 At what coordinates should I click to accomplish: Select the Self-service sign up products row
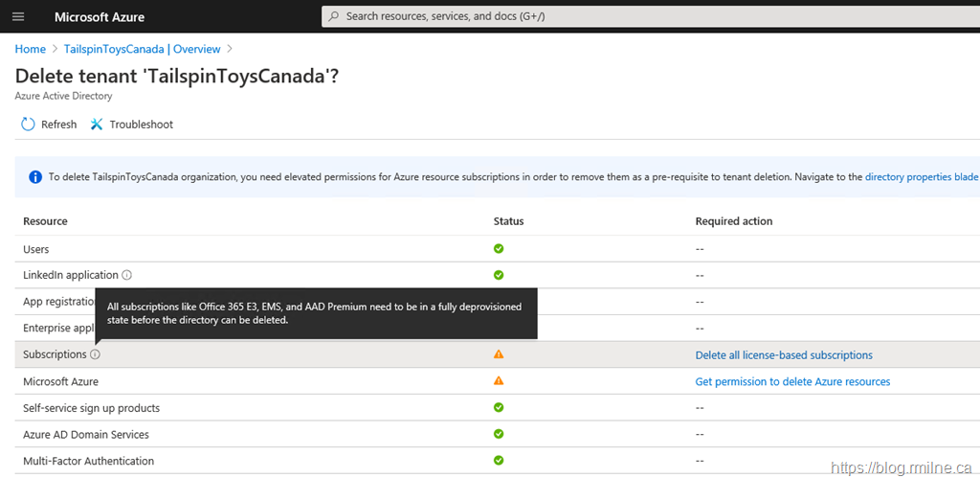(91, 408)
